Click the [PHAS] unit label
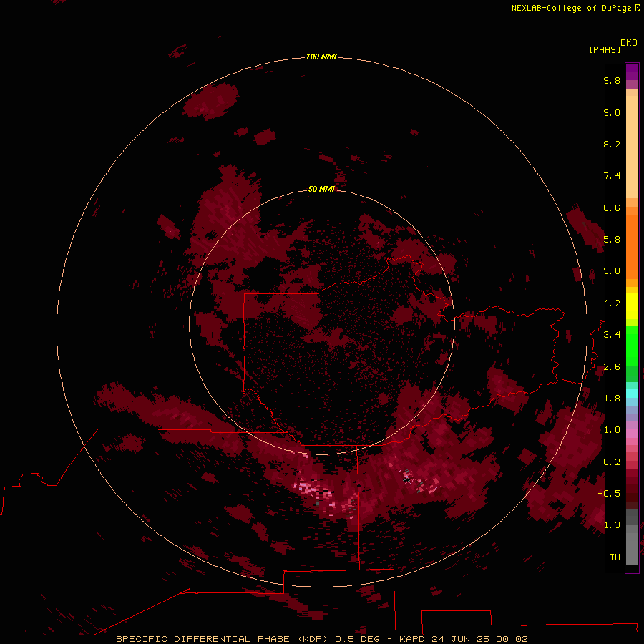 click(605, 49)
